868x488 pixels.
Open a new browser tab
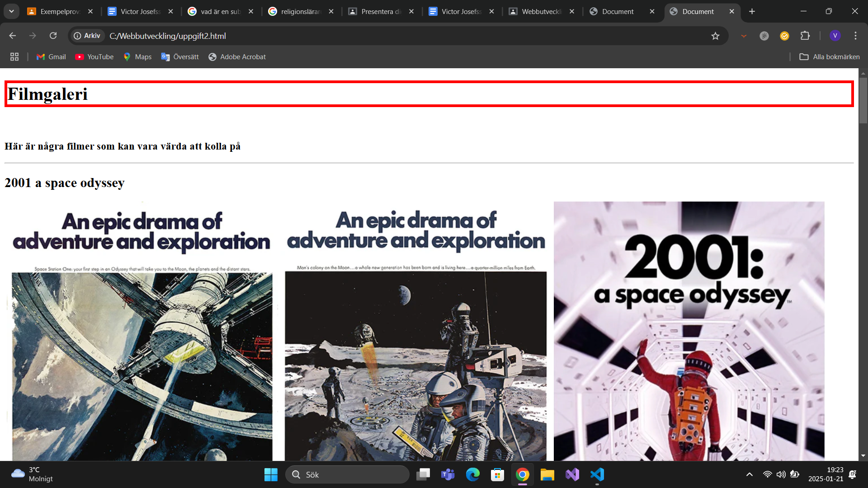tap(752, 11)
